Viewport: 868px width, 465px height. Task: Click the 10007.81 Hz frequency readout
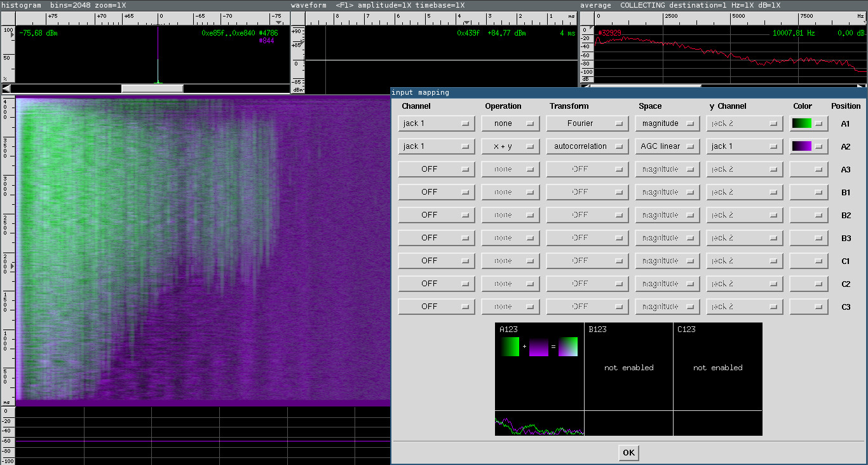click(x=793, y=32)
